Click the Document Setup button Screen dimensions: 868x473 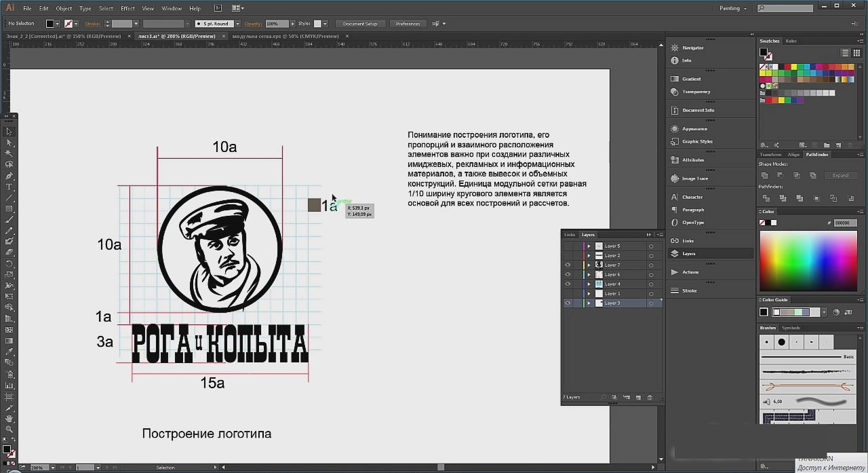pos(360,24)
